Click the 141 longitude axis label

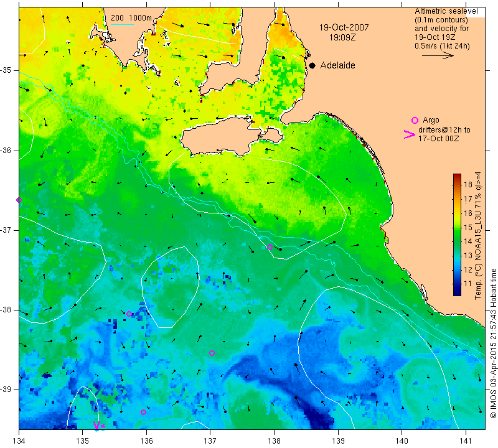[x=466, y=441]
